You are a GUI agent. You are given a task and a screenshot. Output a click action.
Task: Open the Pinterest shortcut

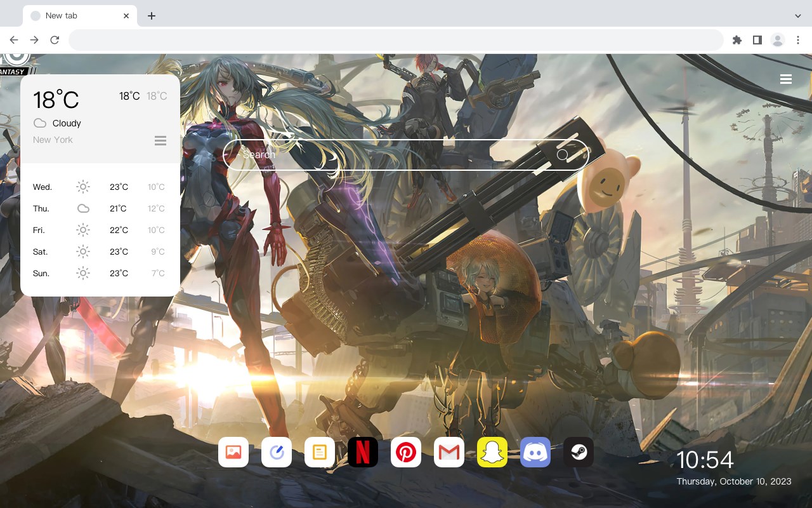[406, 452]
